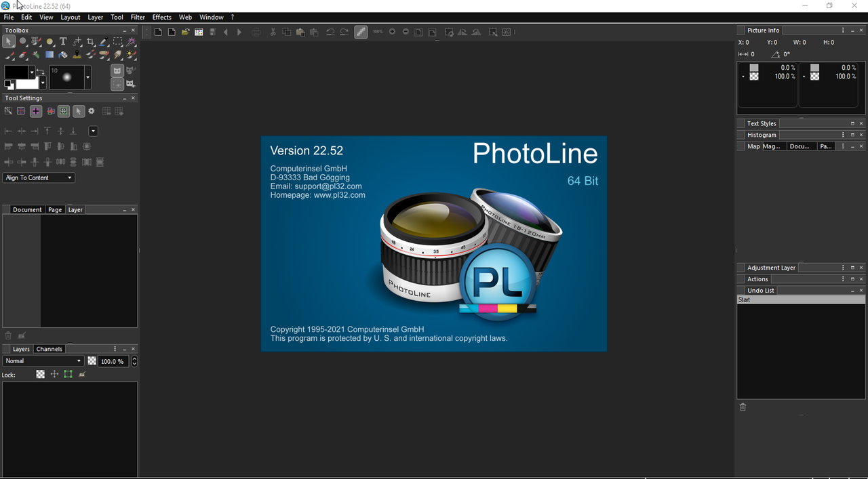Switch to the Document tab in left panel
The image size is (868, 479).
click(27, 210)
